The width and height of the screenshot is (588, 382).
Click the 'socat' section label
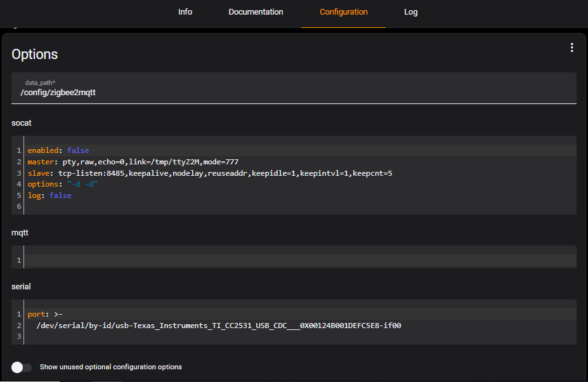click(22, 122)
